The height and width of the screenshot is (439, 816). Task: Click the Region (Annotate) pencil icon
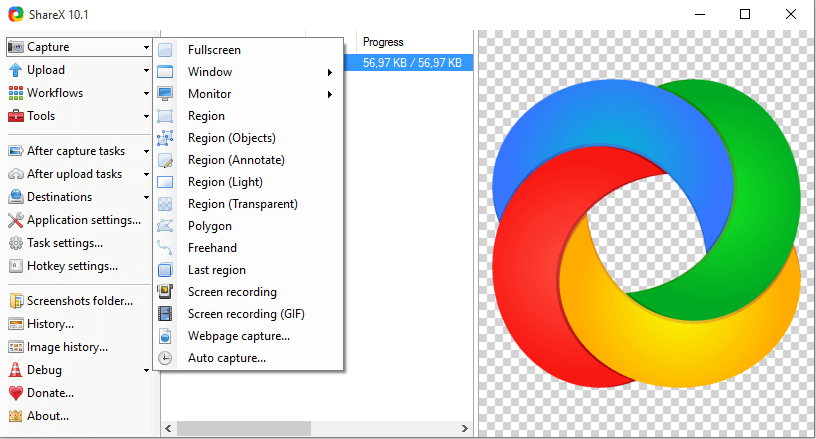[166, 160]
